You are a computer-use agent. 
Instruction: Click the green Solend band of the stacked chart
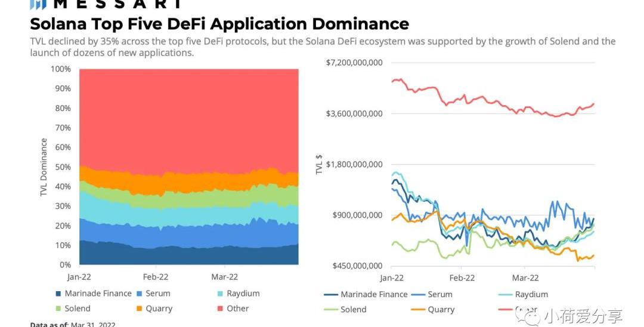tap(189, 199)
